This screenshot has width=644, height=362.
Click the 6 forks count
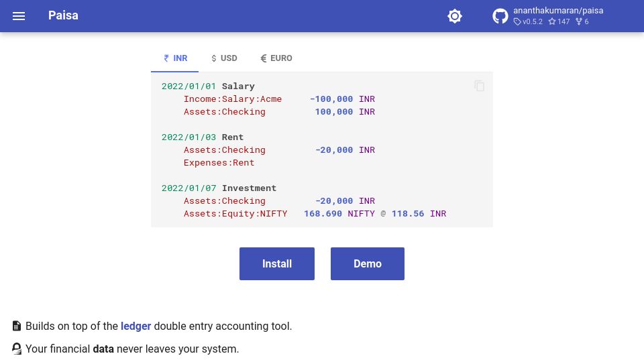click(582, 21)
